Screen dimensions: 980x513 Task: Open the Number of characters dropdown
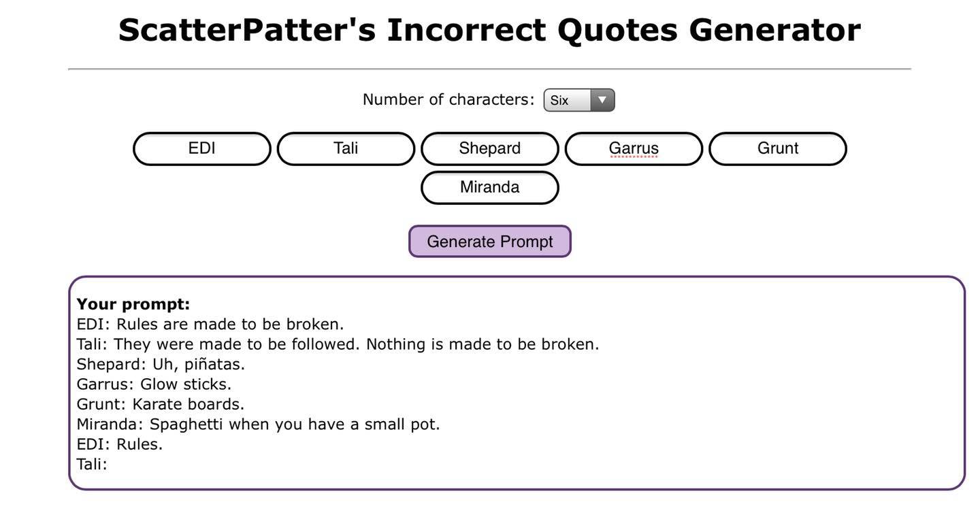pos(578,100)
